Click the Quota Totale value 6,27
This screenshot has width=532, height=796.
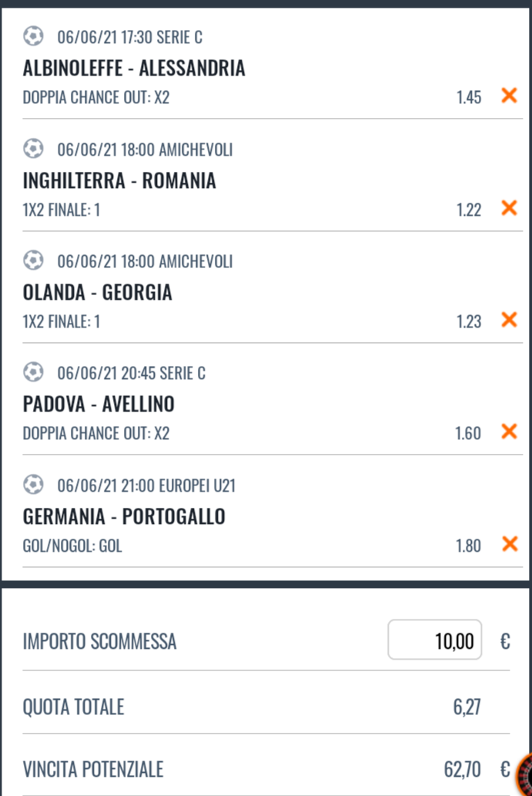point(467,707)
